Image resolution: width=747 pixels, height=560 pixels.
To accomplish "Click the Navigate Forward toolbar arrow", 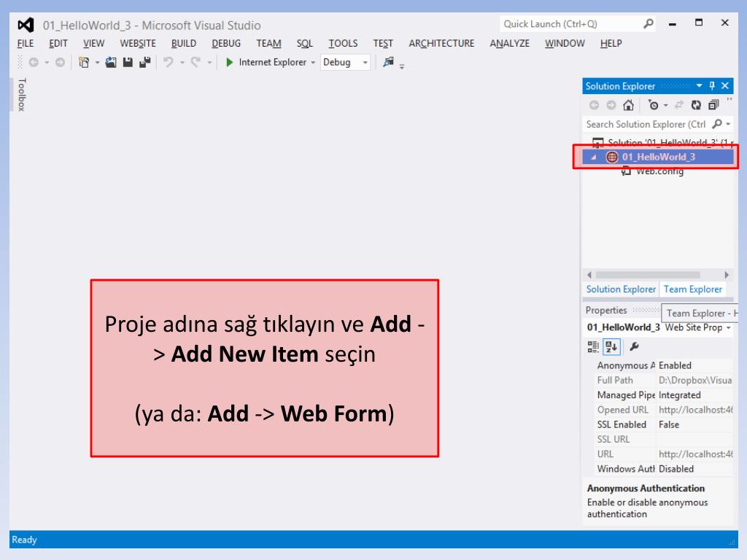I will 60,63.
